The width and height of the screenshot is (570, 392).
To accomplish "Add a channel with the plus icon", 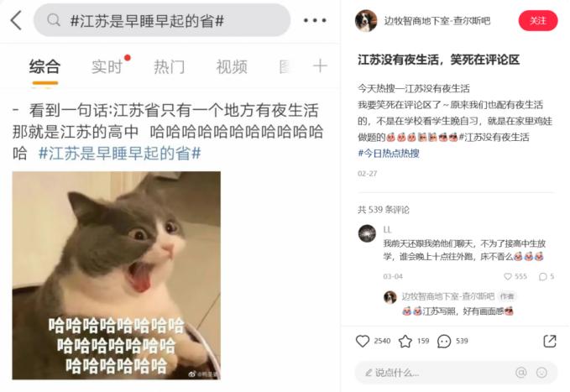I will pyautogui.click(x=320, y=66).
